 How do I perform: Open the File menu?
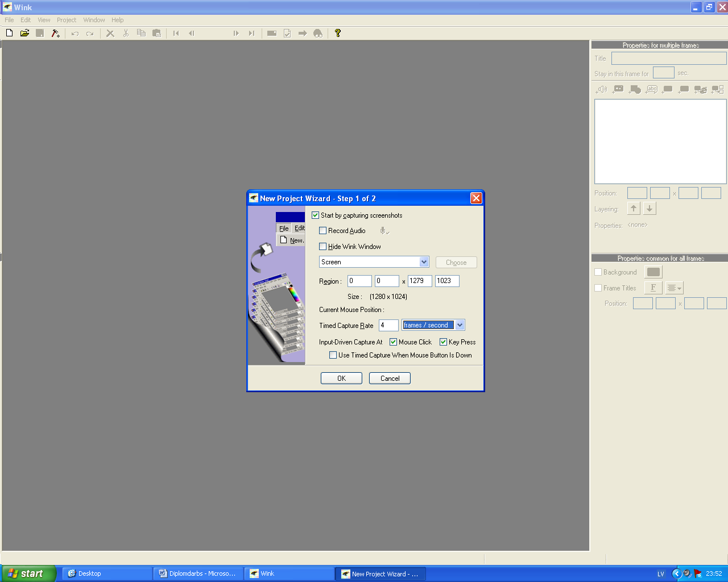pyautogui.click(x=9, y=20)
